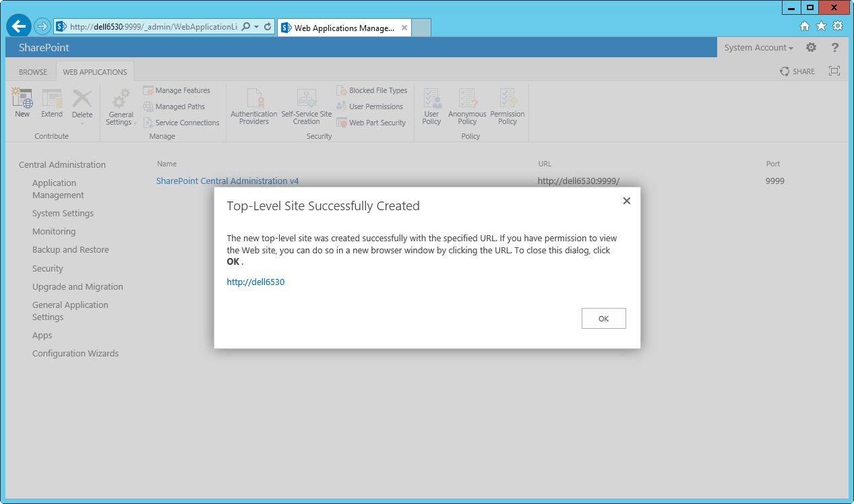
Task: Click the browser Forward button
Action: pyautogui.click(x=42, y=27)
